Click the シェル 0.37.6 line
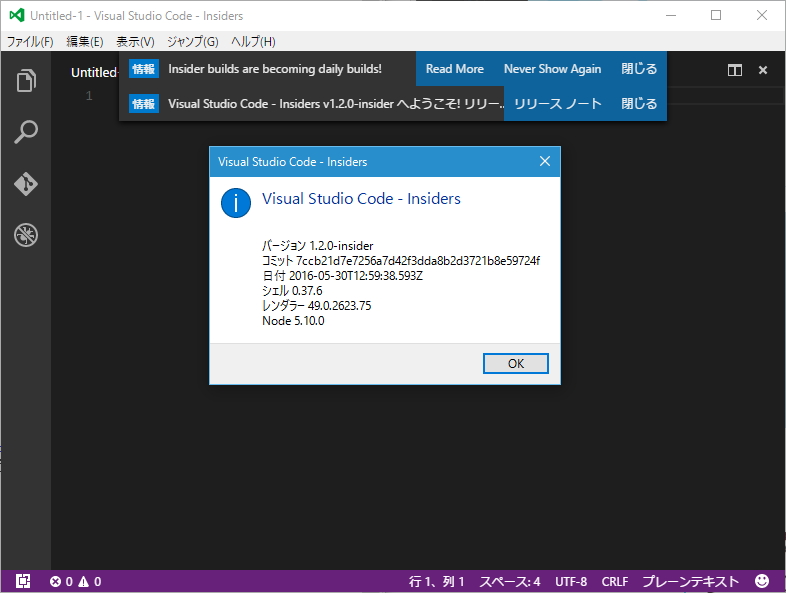The height and width of the screenshot is (593, 786). [292, 291]
